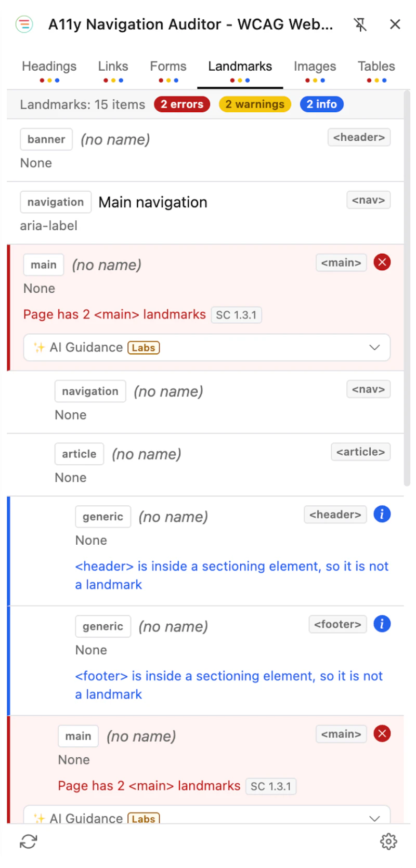
Task: Click the red error icon on first main landmark
Action: coord(382,262)
